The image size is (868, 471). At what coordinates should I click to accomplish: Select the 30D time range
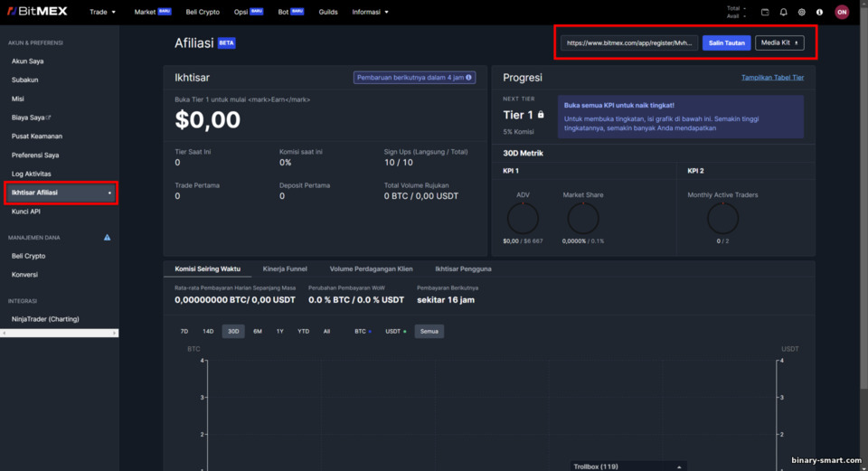(233, 332)
